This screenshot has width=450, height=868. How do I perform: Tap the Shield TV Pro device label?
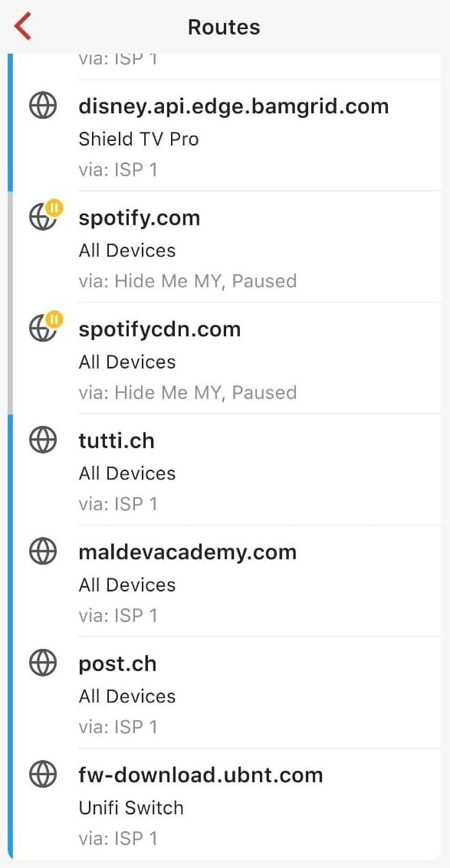(x=139, y=139)
